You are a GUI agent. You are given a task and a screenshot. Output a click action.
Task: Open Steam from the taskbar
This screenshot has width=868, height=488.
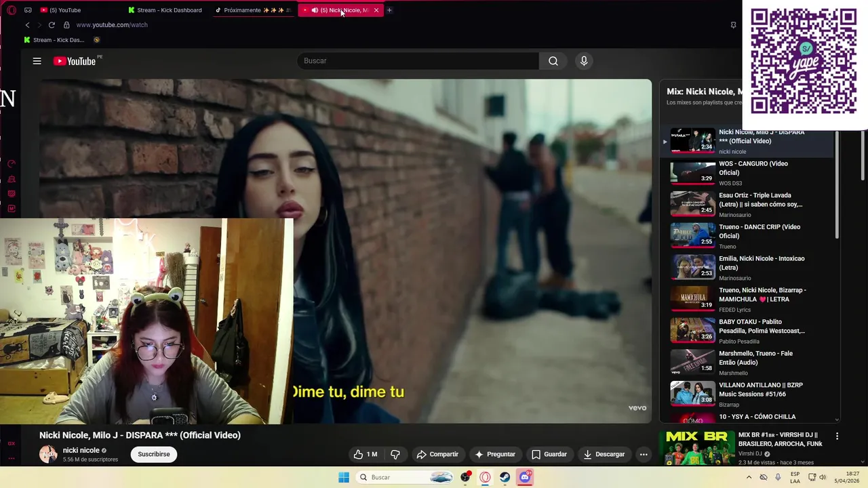click(x=505, y=477)
